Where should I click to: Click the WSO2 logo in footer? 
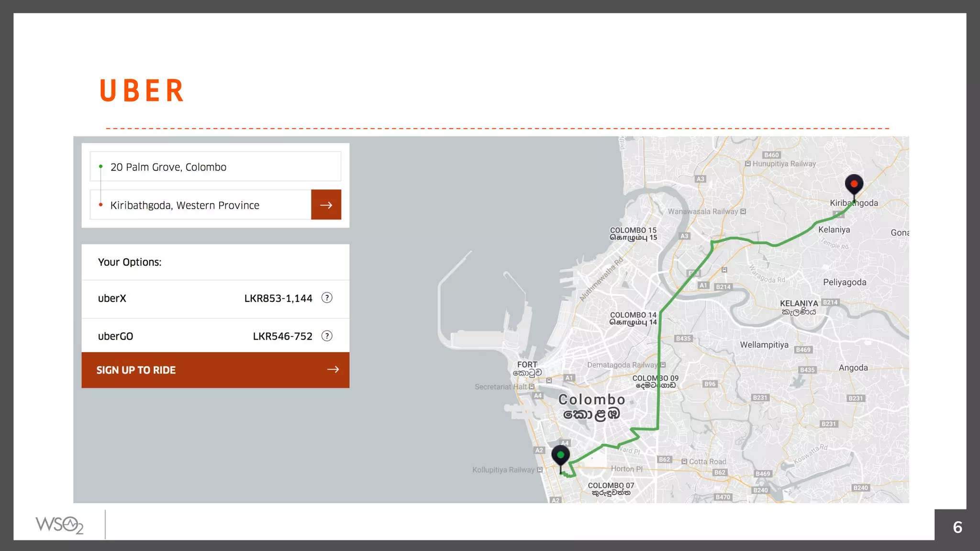click(x=59, y=525)
